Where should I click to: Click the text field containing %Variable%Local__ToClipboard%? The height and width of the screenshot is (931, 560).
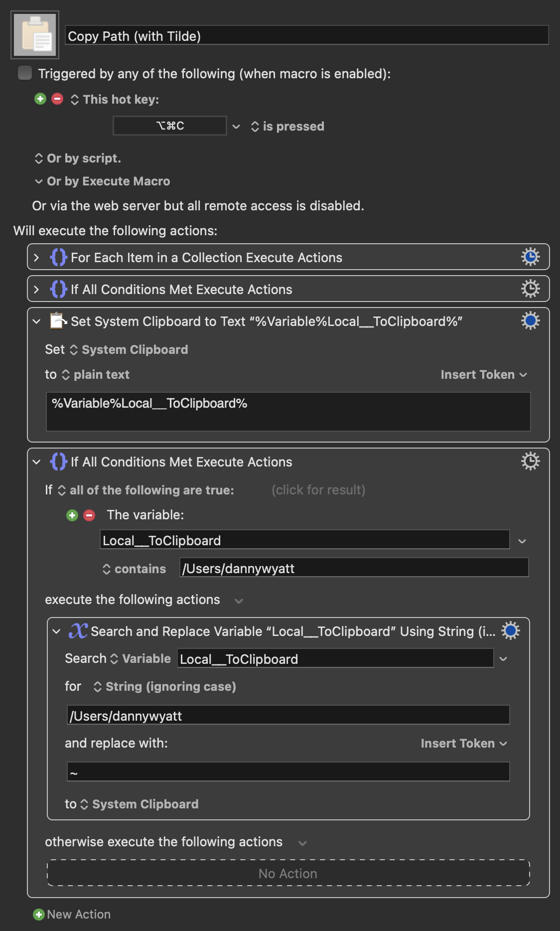tap(288, 412)
